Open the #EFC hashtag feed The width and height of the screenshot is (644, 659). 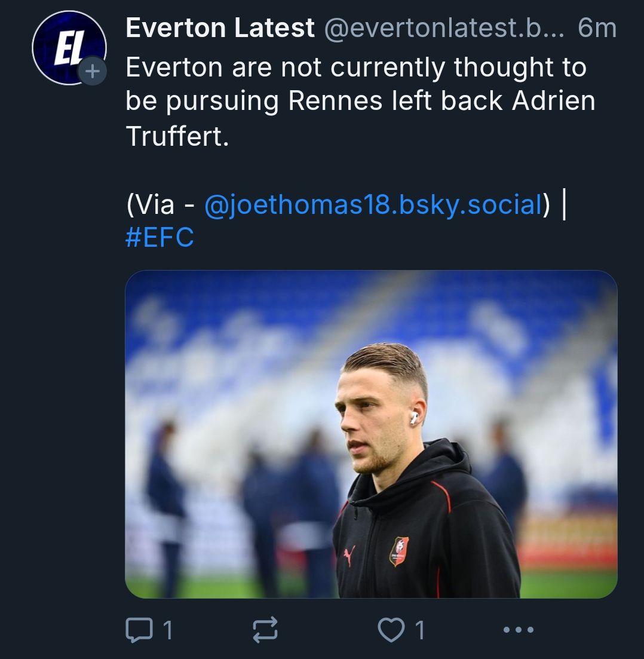click(x=160, y=237)
